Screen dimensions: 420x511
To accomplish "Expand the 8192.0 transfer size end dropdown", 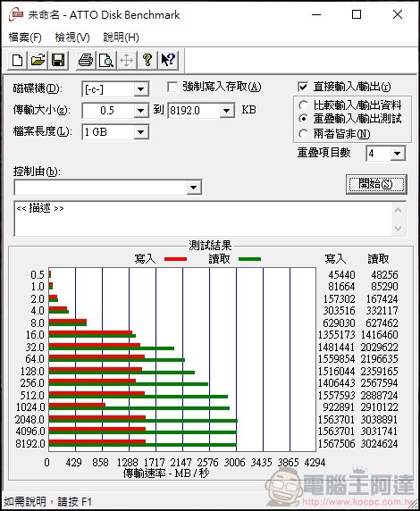I will point(227,111).
